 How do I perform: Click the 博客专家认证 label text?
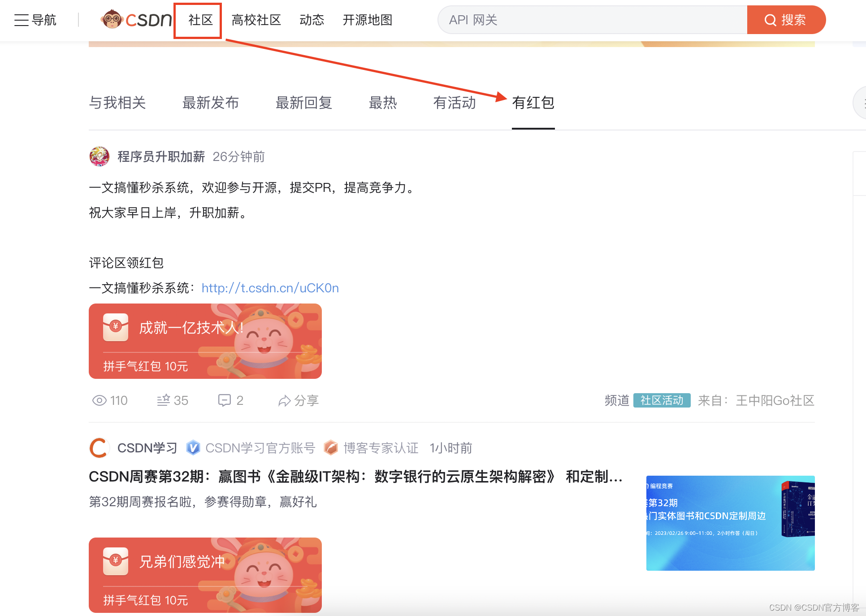pyautogui.click(x=381, y=448)
